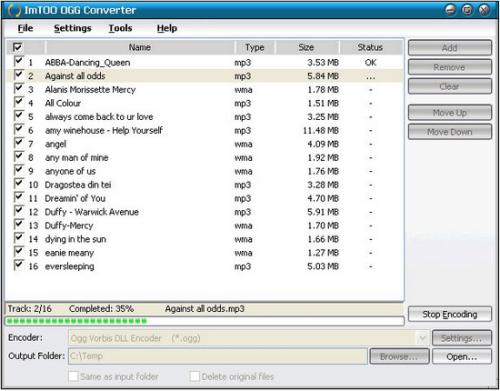Open the Help menu
The image size is (500, 391).
[x=167, y=28]
